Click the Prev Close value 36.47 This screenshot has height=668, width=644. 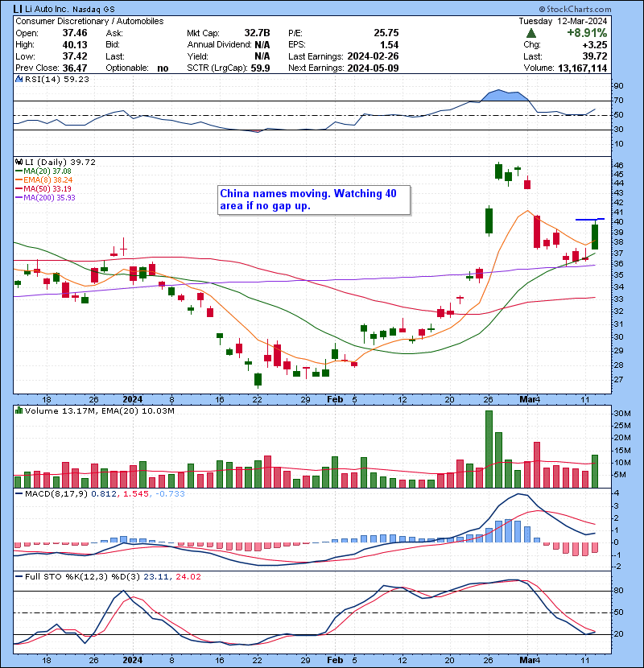[x=75, y=68]
